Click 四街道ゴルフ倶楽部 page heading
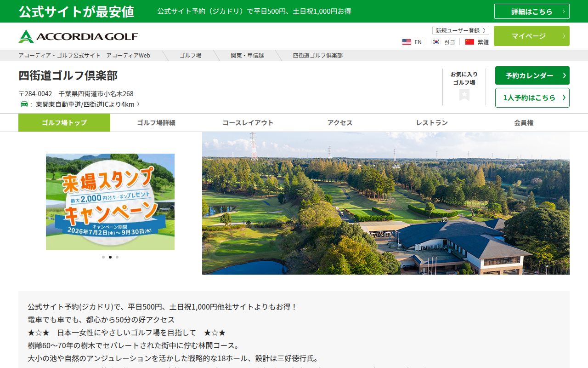588x368 pixels. click(68, 75)
